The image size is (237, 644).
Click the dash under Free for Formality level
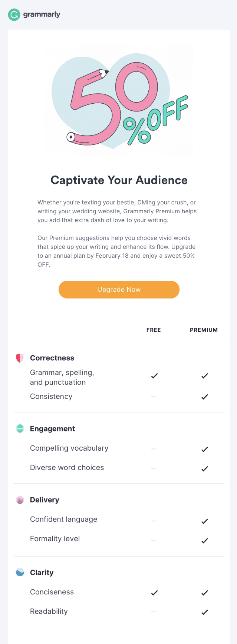154,540
